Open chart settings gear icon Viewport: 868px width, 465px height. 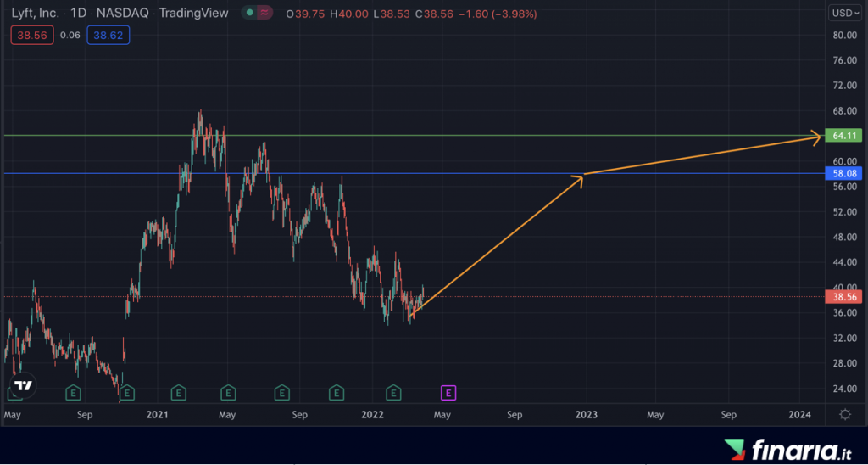coord(845,415)
